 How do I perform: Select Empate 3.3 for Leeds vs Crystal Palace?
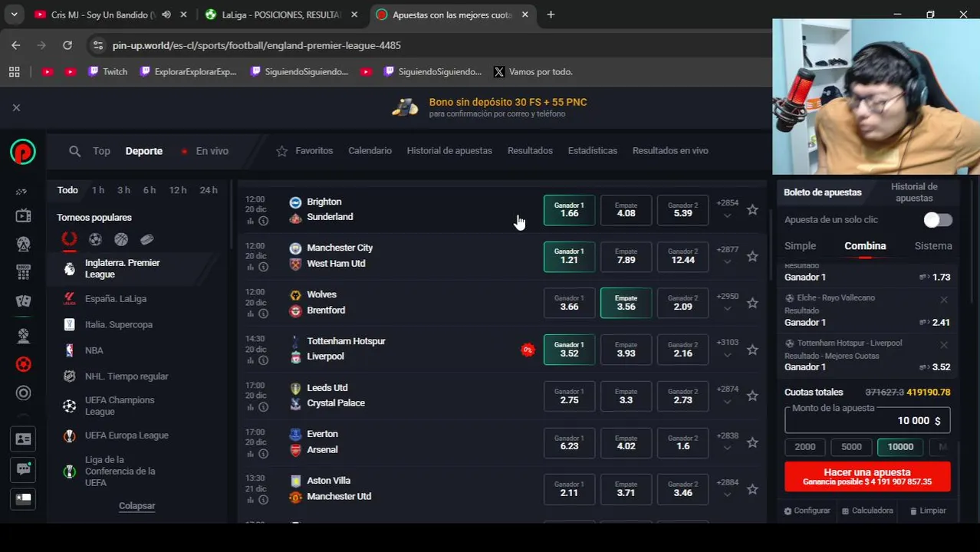click(626, 396)
